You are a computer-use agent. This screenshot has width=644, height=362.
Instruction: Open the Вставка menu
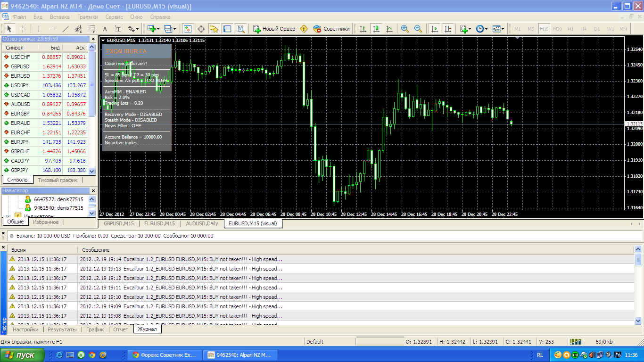(x=59, y=16)
